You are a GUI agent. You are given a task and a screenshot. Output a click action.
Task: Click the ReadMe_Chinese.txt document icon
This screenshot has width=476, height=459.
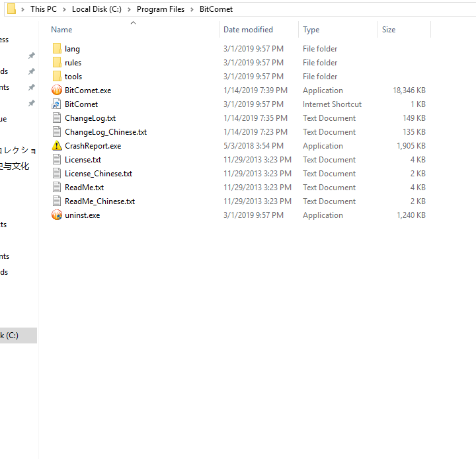[x=57, y=201]
